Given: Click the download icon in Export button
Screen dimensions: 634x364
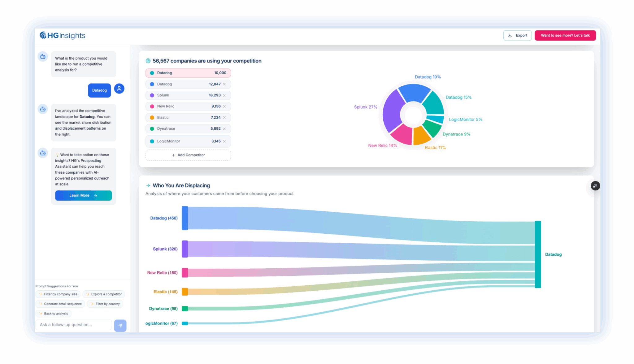Looking at the screenshot, I should pyautogui.click(x=510, y=36).
